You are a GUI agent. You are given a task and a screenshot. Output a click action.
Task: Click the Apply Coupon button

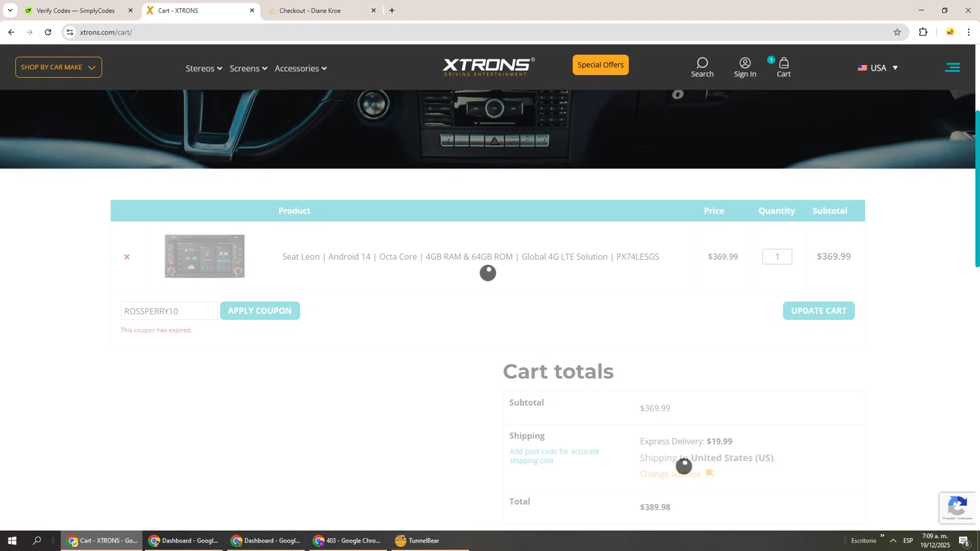point(260,311)
